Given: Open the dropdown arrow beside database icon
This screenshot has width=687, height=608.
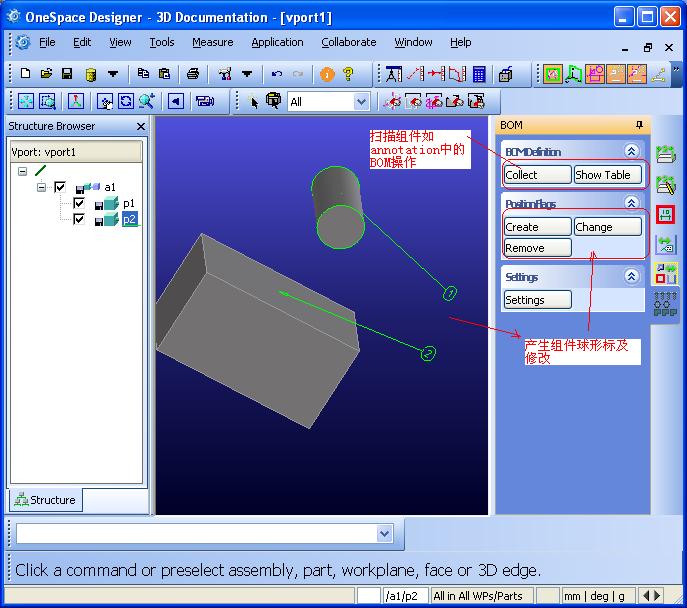Looking at the screenshot, I should (113, 74).
